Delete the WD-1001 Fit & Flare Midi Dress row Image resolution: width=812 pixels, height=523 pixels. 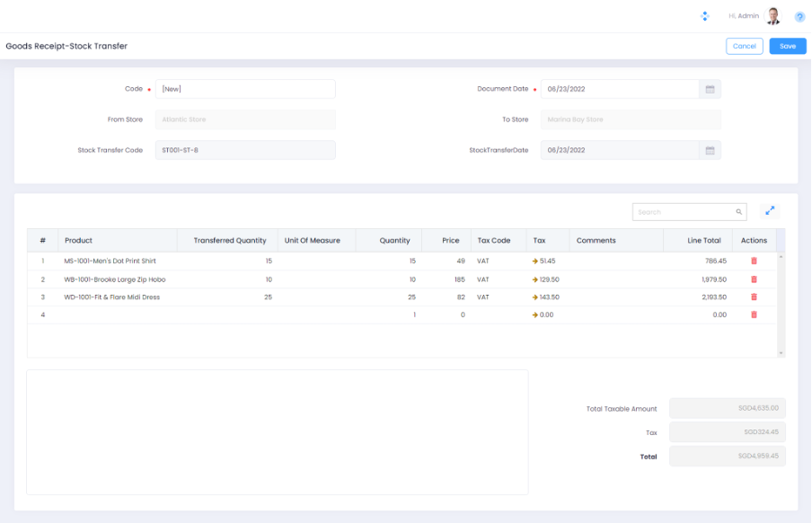pyautogui.click(x=754, y=297)
